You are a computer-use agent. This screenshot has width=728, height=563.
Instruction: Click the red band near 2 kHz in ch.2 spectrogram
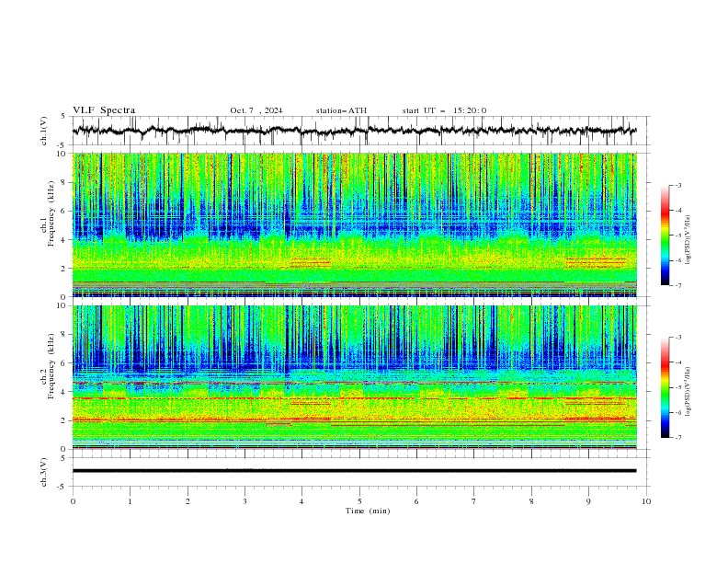coord(354,419)
